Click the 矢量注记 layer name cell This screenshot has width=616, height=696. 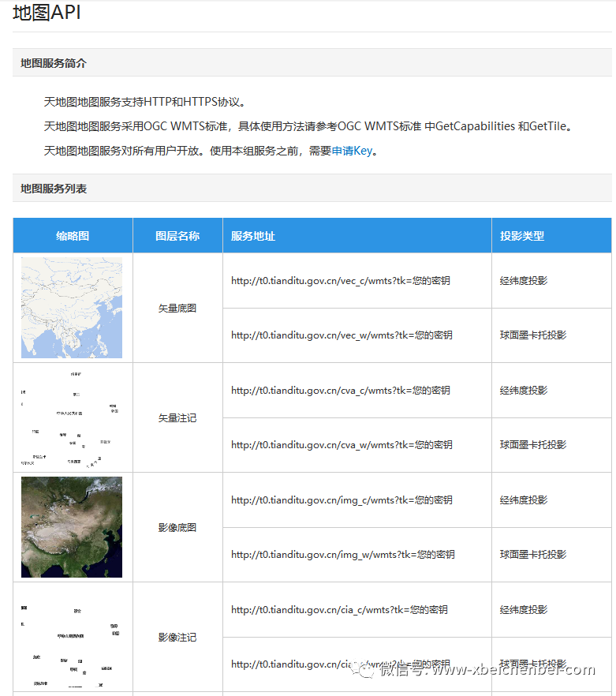[177, 417]
